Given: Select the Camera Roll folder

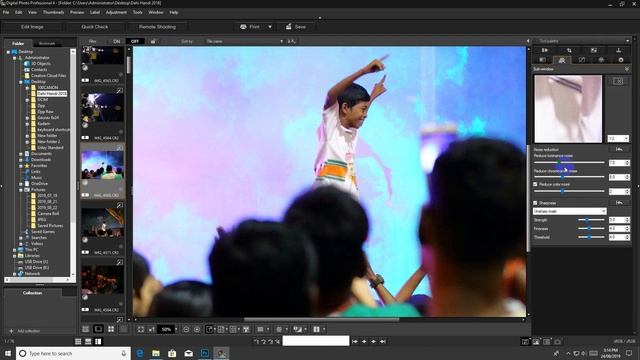Looking at the screenshot, I should point(48,213).
